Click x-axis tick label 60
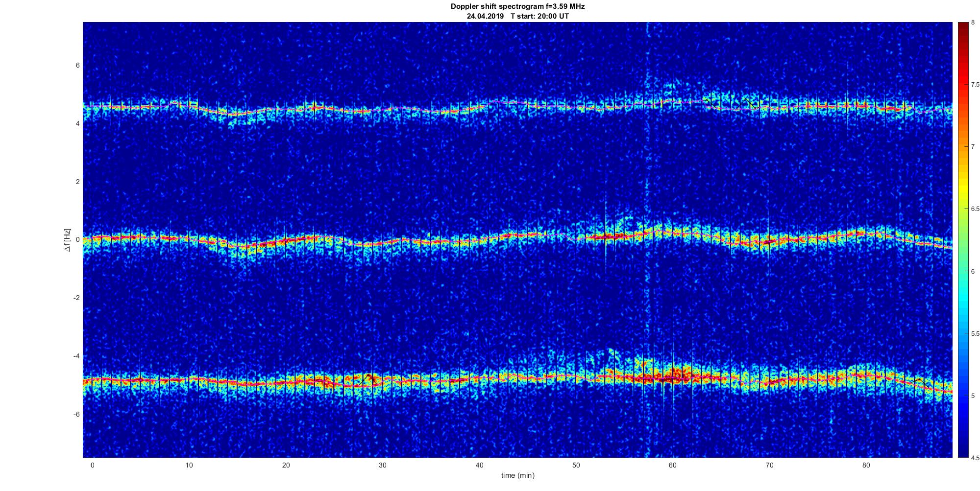 (673, 465)
